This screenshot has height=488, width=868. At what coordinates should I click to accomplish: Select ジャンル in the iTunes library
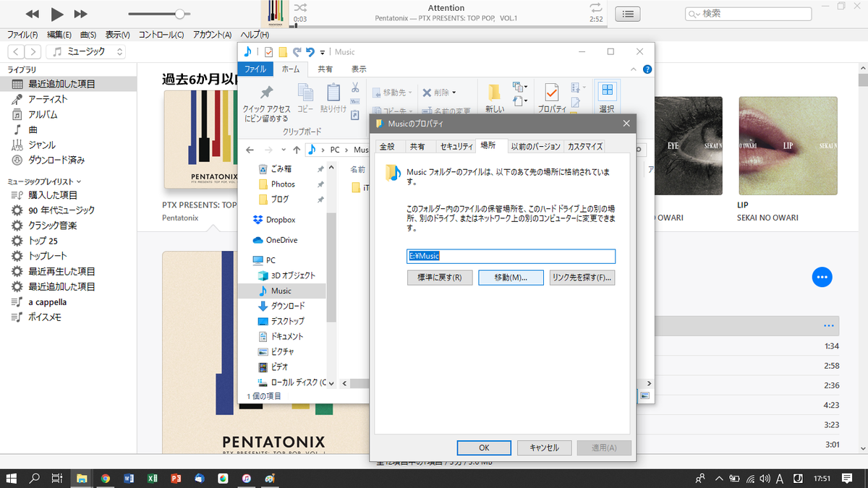(42, 145)
